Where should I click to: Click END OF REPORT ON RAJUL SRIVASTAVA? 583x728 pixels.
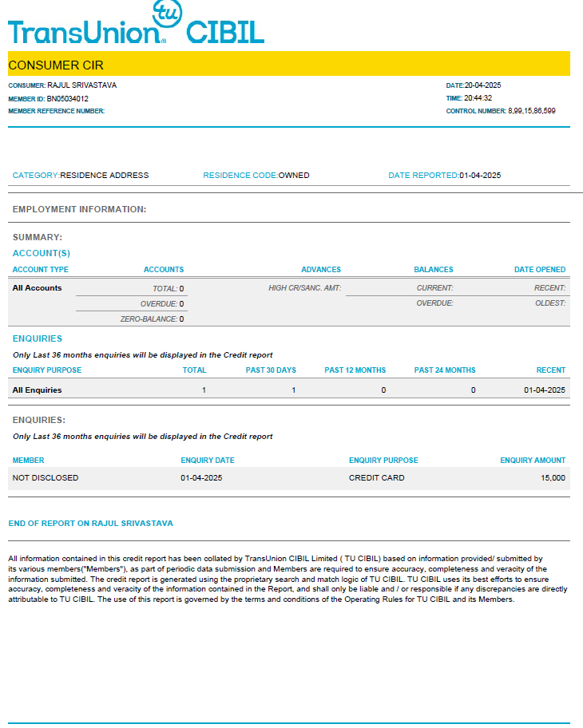(90, 524)
